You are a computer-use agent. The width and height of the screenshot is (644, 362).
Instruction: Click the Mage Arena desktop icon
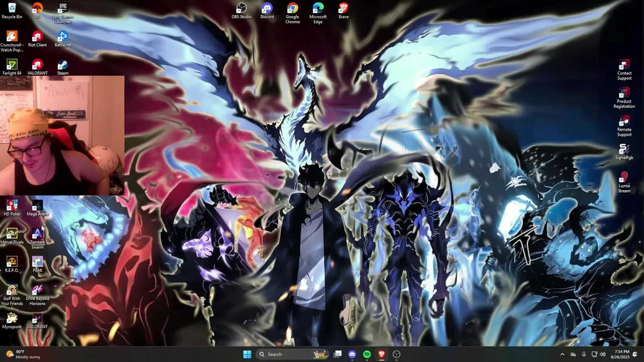37,208
